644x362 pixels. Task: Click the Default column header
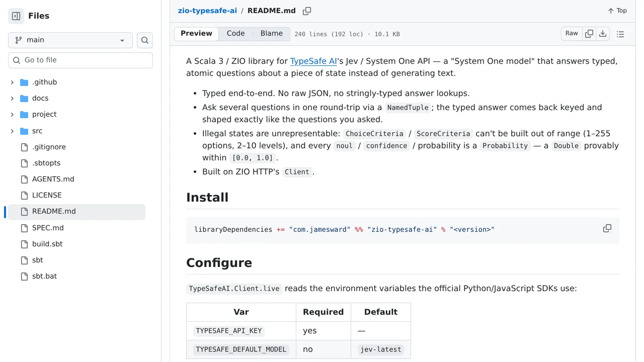click(381, 312)
